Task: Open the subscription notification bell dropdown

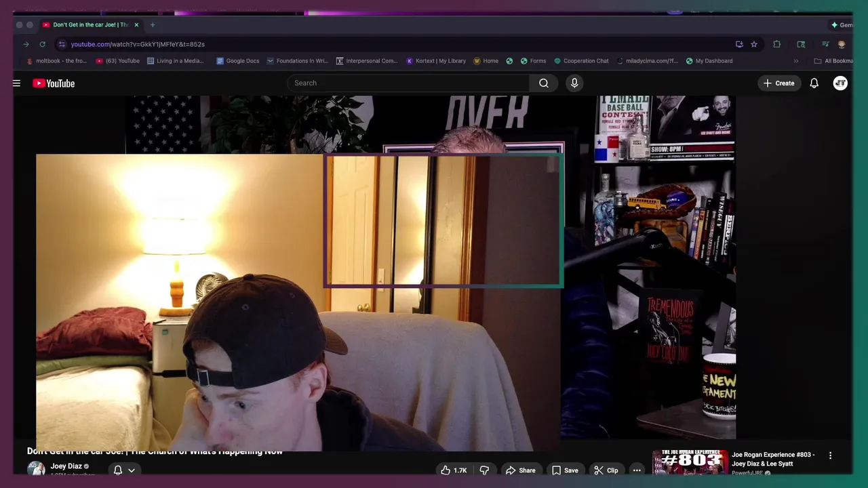Action: pyautogui.click(x=124, y=470)
